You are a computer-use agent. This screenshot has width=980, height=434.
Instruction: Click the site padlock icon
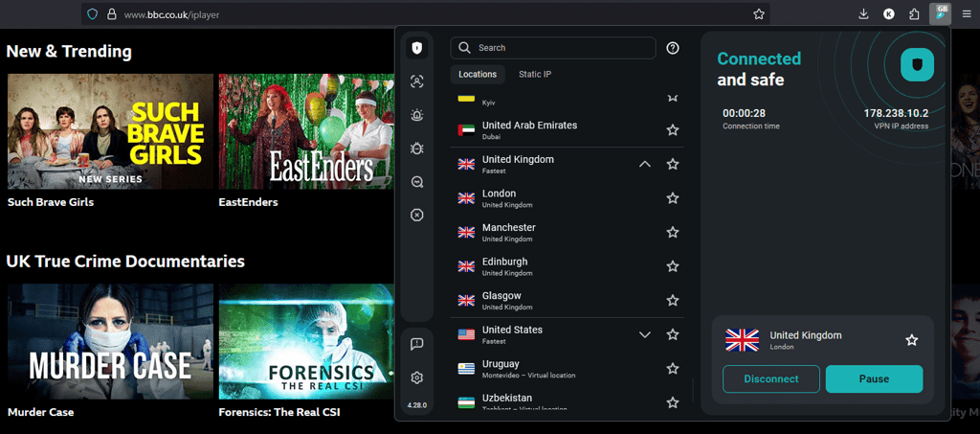tap(112, 13)
